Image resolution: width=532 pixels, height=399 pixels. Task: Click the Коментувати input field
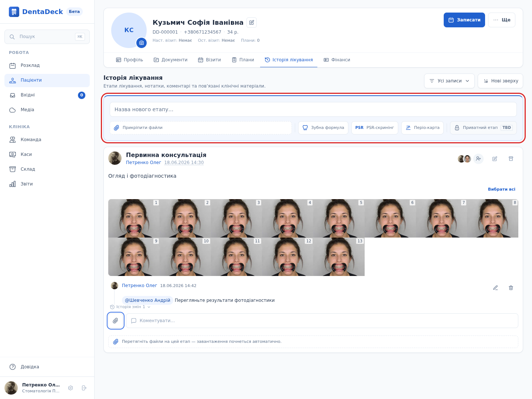pyautogui.click(x=322, y=321)
